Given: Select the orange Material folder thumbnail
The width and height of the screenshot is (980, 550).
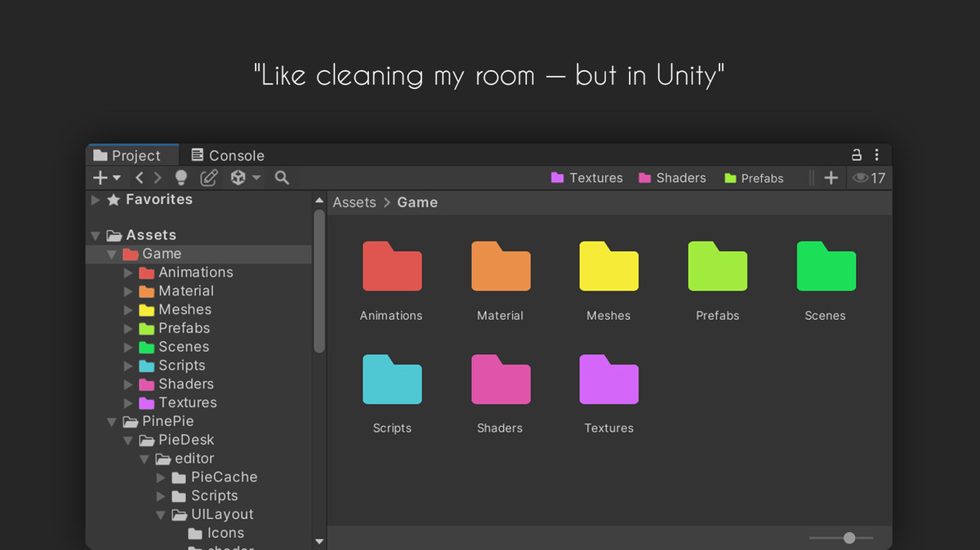Looking at the screenshot, I should coord(501,267).
